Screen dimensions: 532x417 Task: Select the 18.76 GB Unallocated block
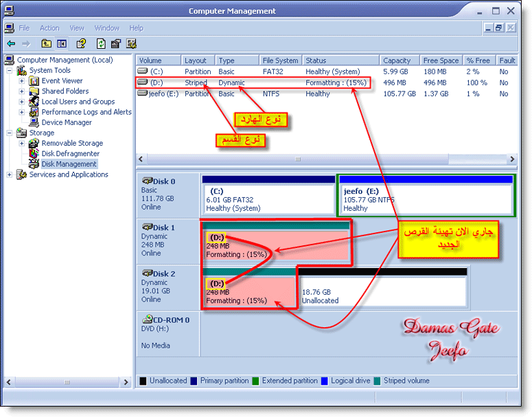382,289
